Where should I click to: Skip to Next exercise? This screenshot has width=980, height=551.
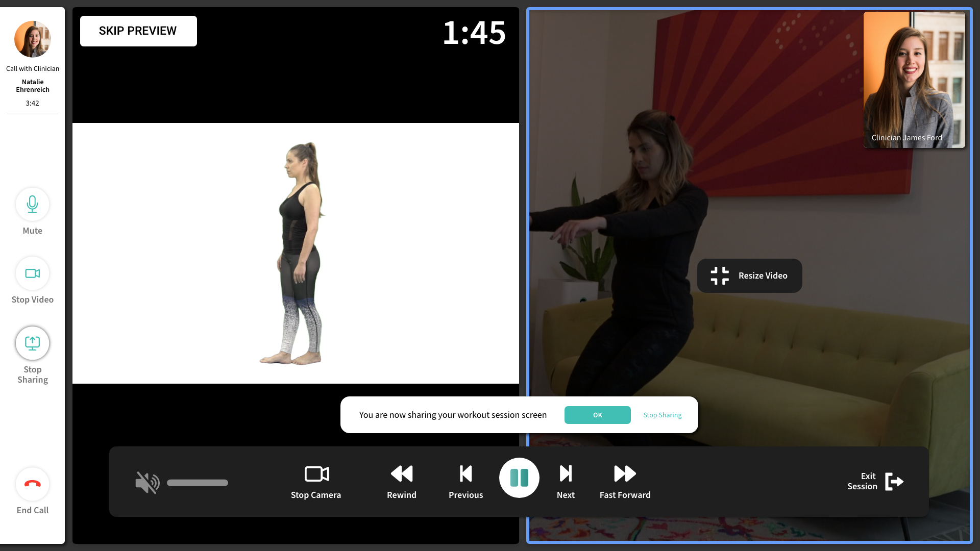566,474
